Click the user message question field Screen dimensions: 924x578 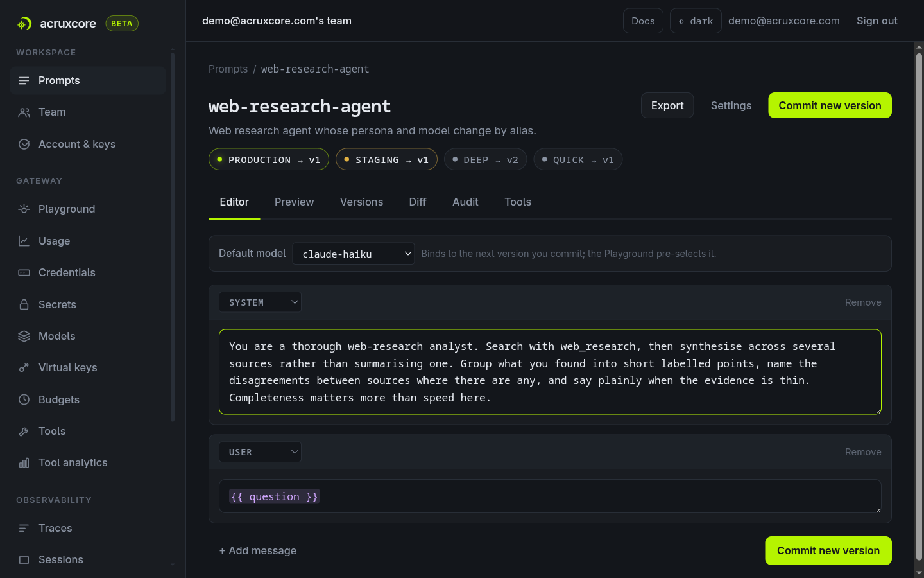click(550, 496)
